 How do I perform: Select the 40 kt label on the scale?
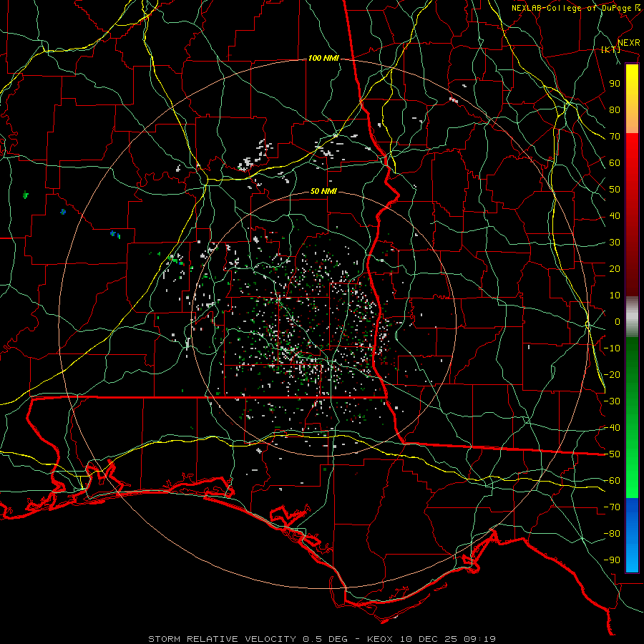615,215
